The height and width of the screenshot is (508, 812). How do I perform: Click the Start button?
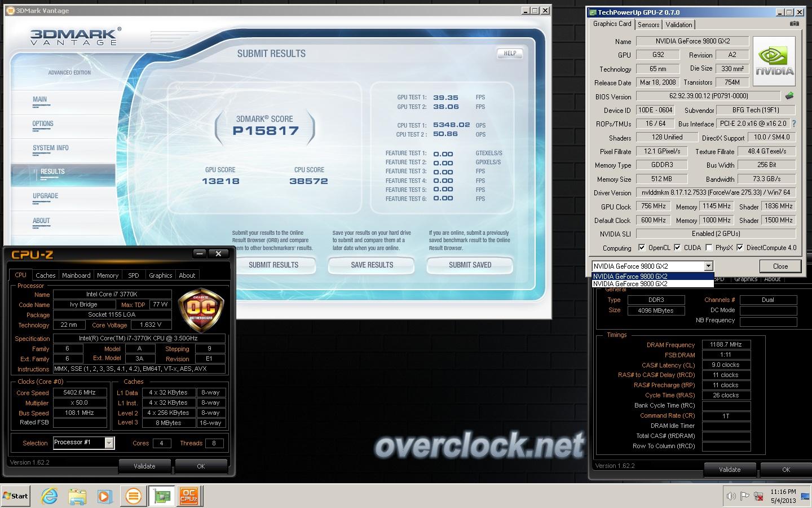(15, 496)
